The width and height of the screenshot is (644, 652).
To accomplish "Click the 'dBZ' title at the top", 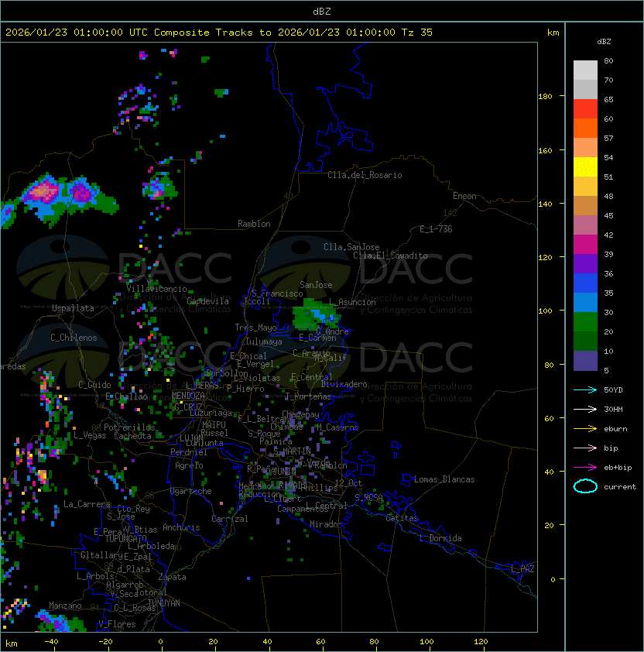I will (322, 11).
